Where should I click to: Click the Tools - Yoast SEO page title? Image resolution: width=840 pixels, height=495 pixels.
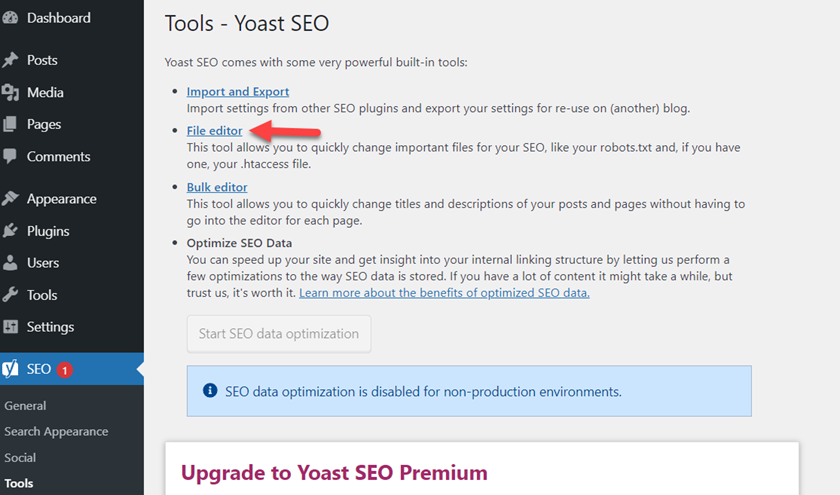(247, 24)
